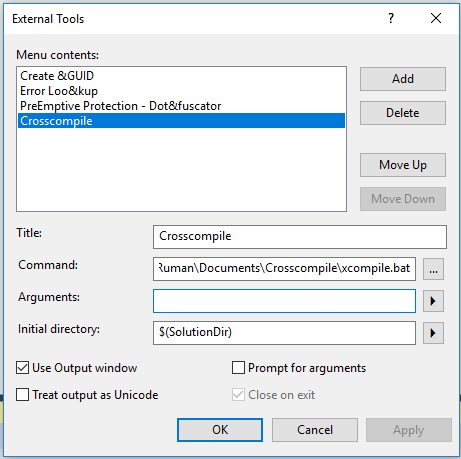The image size is (461, 459).
Task: Open help with the question mark
Action: [x=391, y=18]
